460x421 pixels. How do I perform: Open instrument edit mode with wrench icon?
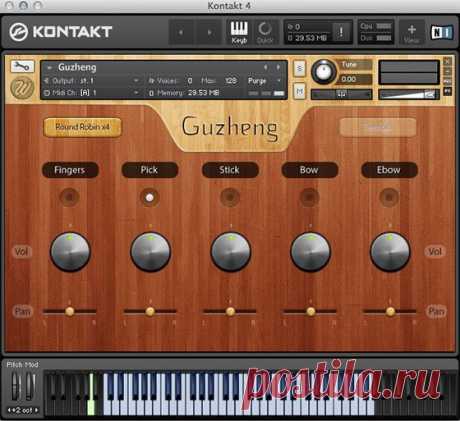pyautogui.click(x=22, y=66)
